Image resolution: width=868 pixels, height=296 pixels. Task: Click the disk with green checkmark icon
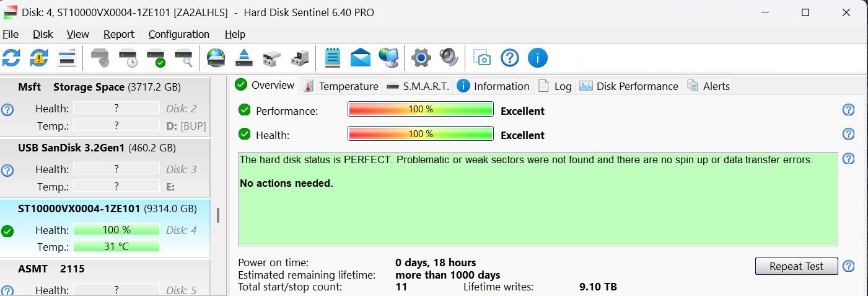pyautogui.click(x=156, y=58)
